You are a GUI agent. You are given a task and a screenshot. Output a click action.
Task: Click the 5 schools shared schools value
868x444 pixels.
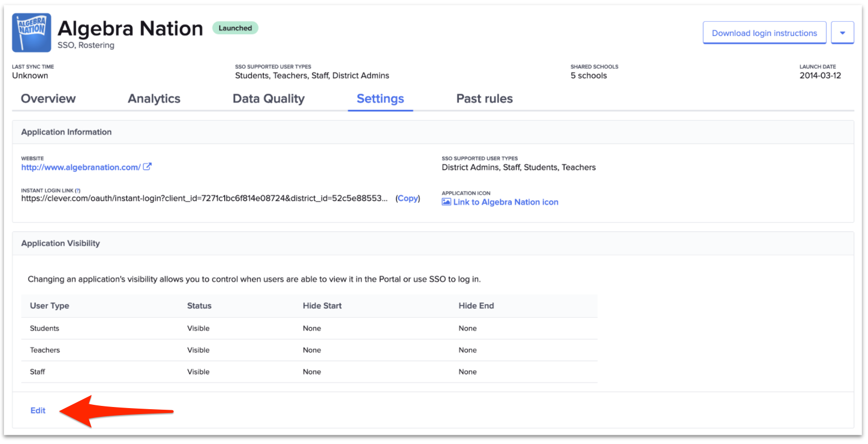point(588,76)
